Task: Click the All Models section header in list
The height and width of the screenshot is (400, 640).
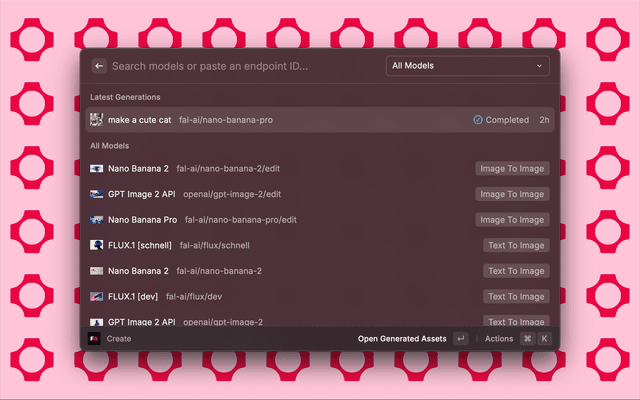Action: pos(109,146)
